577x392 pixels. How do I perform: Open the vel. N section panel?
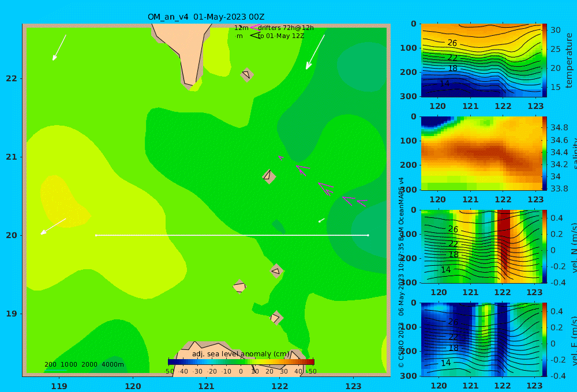point(481,246)
